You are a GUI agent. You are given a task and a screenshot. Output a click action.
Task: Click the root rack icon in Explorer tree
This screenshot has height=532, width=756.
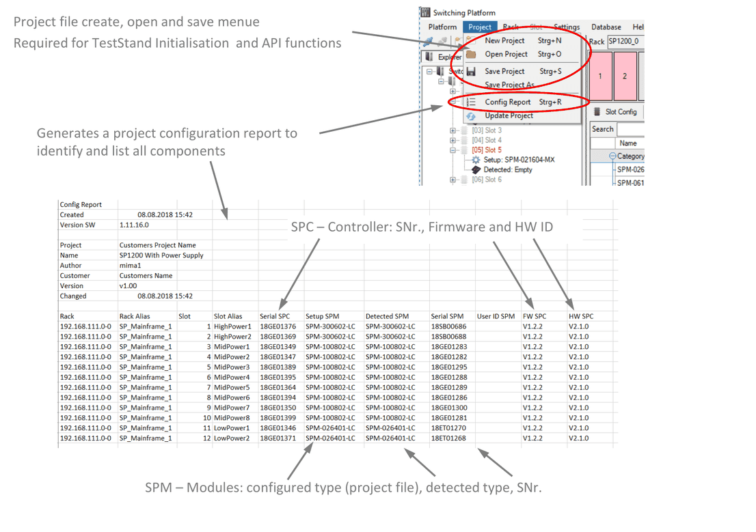coord(440,71)
